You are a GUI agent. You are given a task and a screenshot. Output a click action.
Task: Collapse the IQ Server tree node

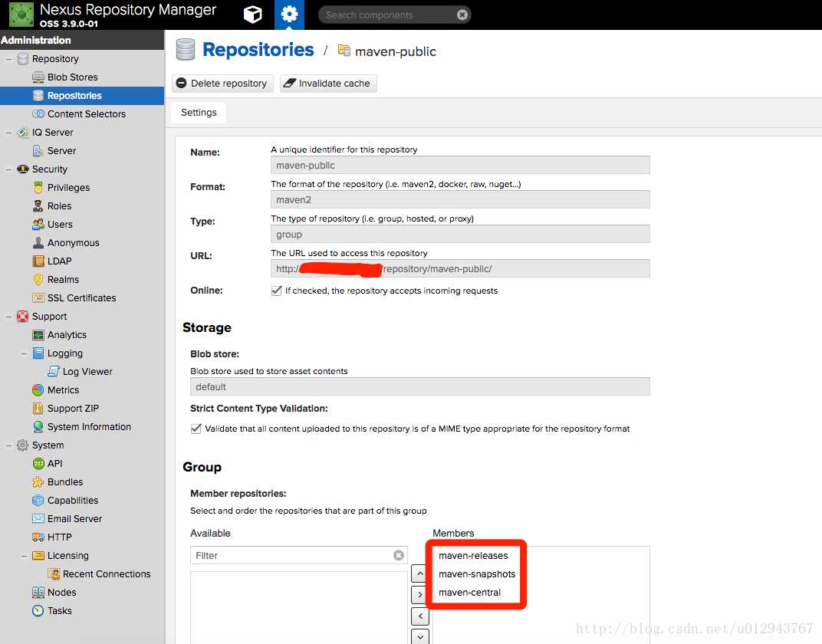pos(8,133)
